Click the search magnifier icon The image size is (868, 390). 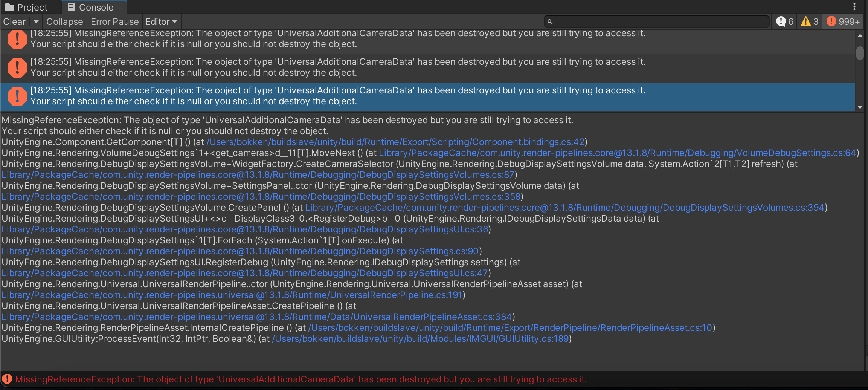coord(550,22)
